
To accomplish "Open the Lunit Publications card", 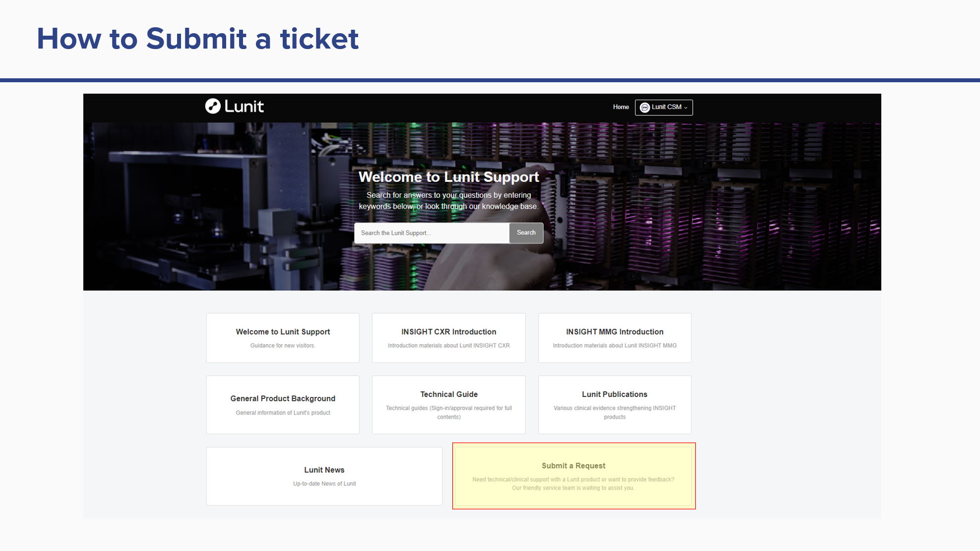I will point(615,405).
